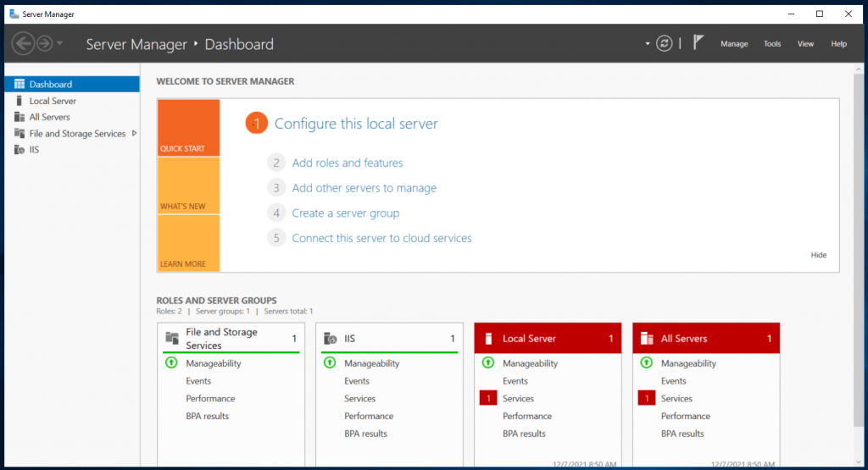Click Configure this local server link
868x470 pixels.
tap(356, 124)
